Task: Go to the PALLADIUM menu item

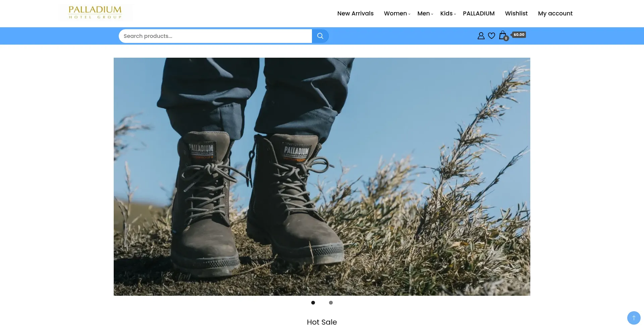Action: tap(479, 13)
